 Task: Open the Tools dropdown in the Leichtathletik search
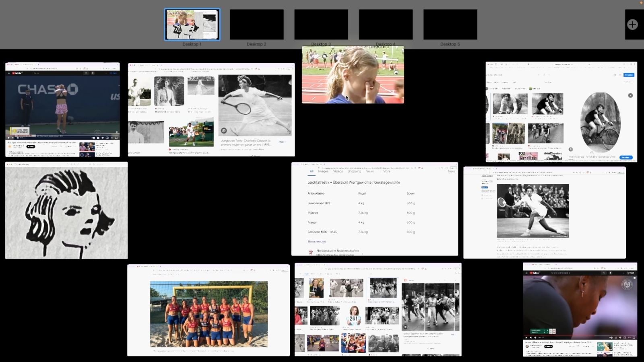451,171
